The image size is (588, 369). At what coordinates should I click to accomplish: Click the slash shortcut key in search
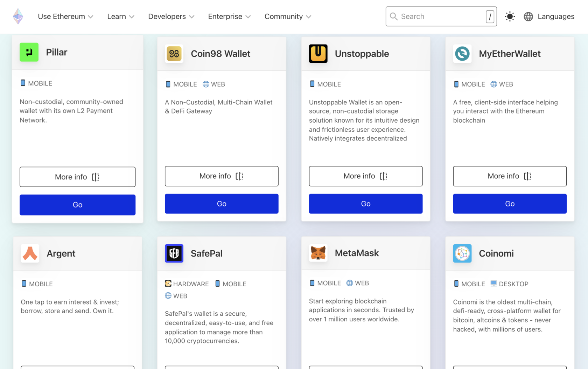click(x=490, y=16)
